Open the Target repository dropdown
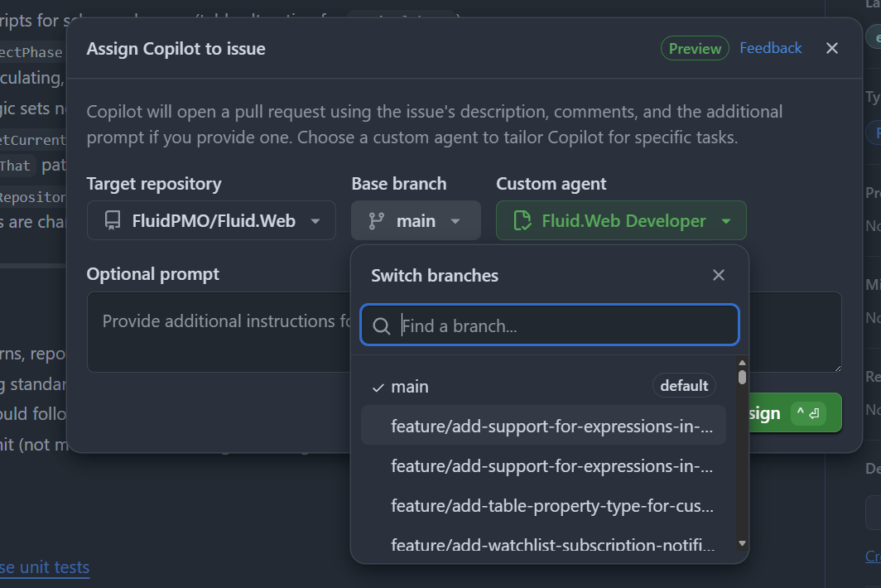The width and height of the screenshot is (881, 588). (211, 221)
